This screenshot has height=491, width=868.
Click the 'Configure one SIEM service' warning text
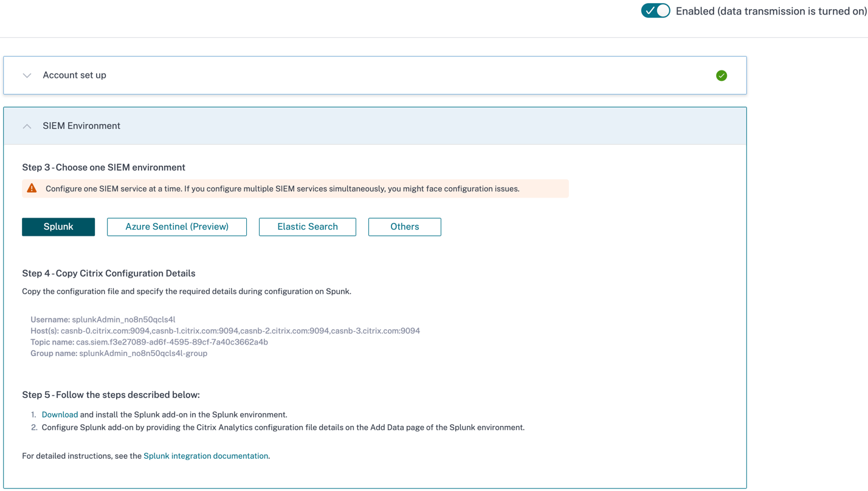coord(283,189)
